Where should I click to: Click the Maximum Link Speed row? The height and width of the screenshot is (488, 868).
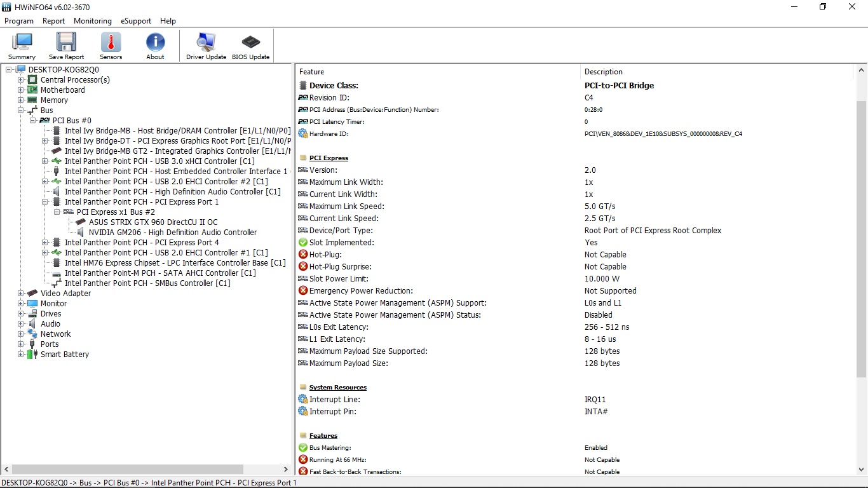tap(575, 207)
